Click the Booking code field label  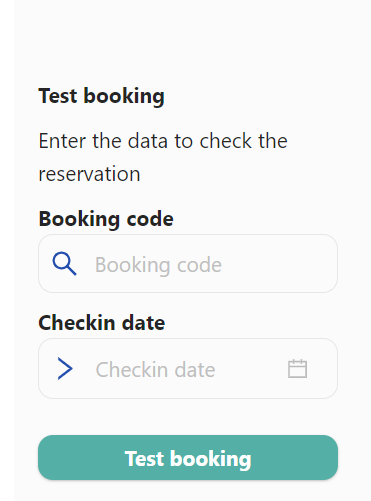106,219
